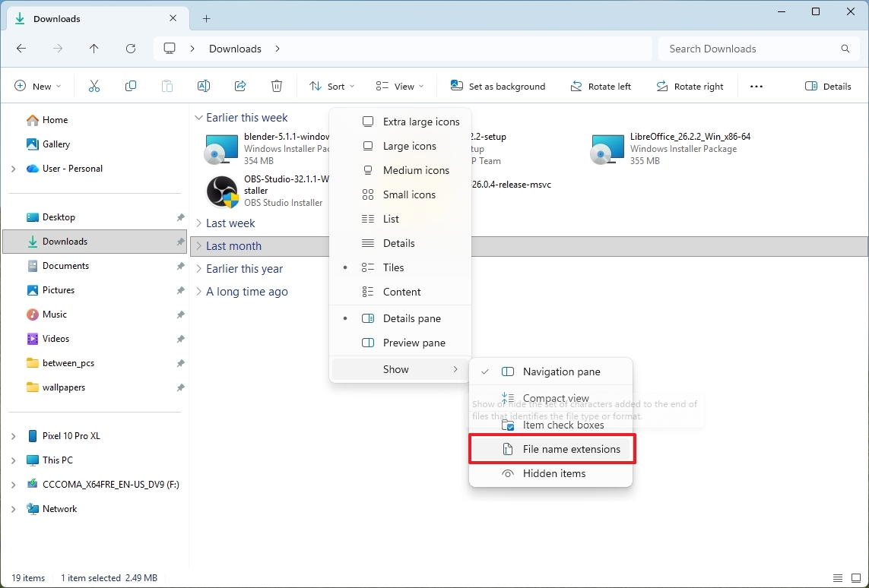869x588 pixels.
Task: Expand This PC in the sidebar
Action: (x=13, y=460)
